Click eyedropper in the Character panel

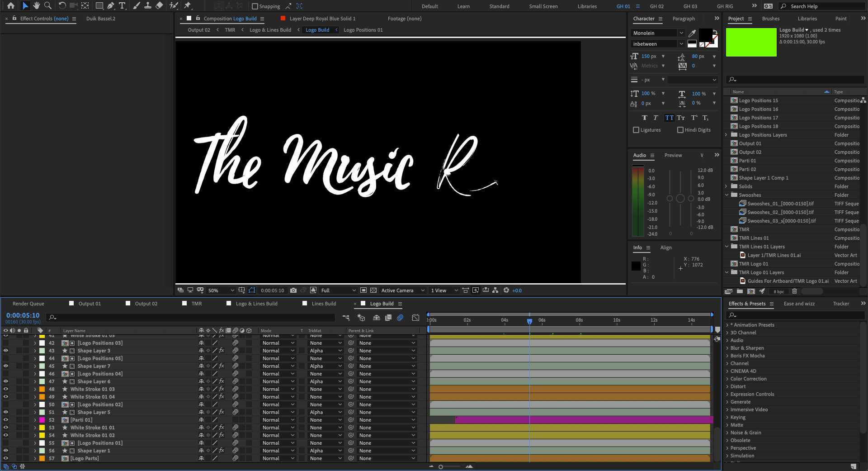pyautogui.click(x=692, y=33)
